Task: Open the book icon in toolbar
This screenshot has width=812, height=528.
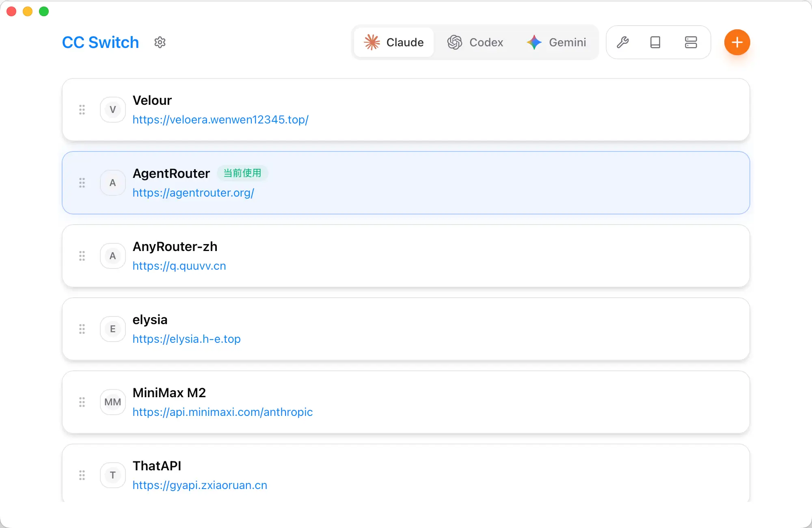Action: (655, 42)
